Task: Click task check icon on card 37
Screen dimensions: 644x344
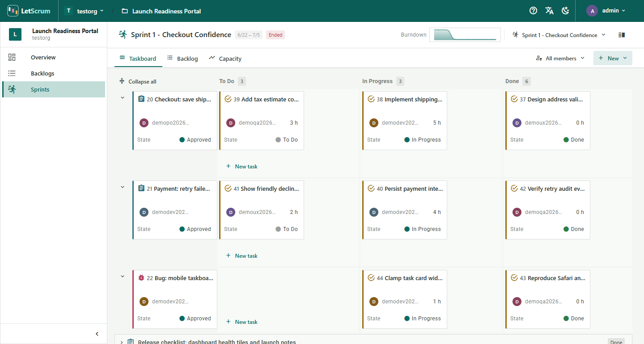Action: point(514,99)
